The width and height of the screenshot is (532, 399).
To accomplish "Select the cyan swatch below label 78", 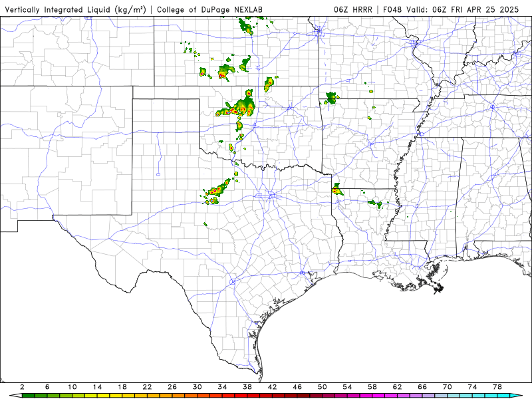I will coord(503,396).
